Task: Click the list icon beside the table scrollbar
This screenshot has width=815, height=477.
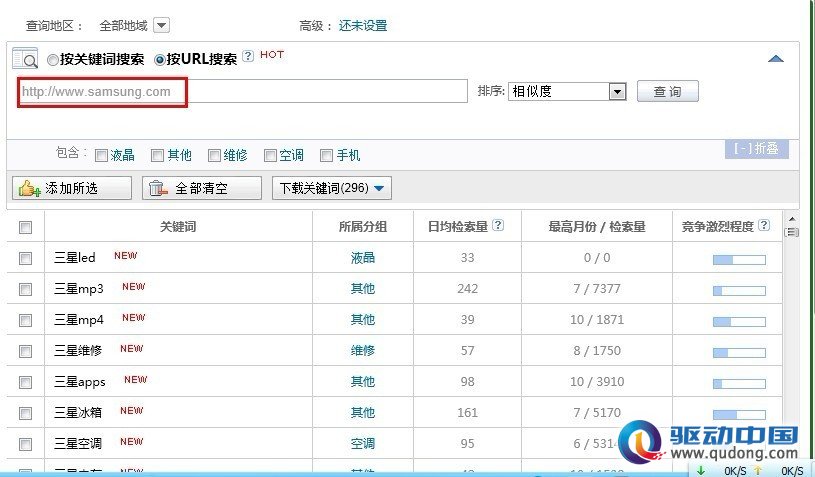Action: point(791,232)
